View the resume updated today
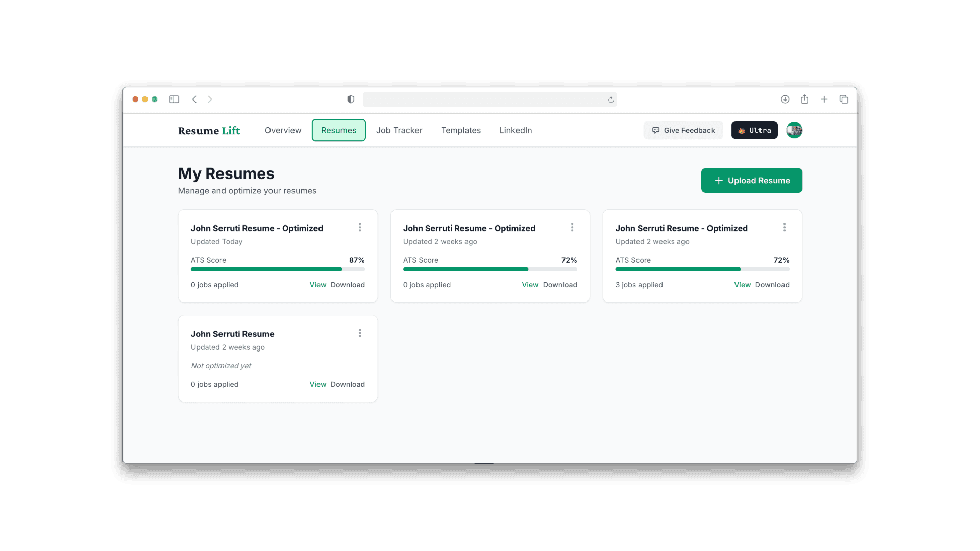980x551 pixels. (317, 285)
